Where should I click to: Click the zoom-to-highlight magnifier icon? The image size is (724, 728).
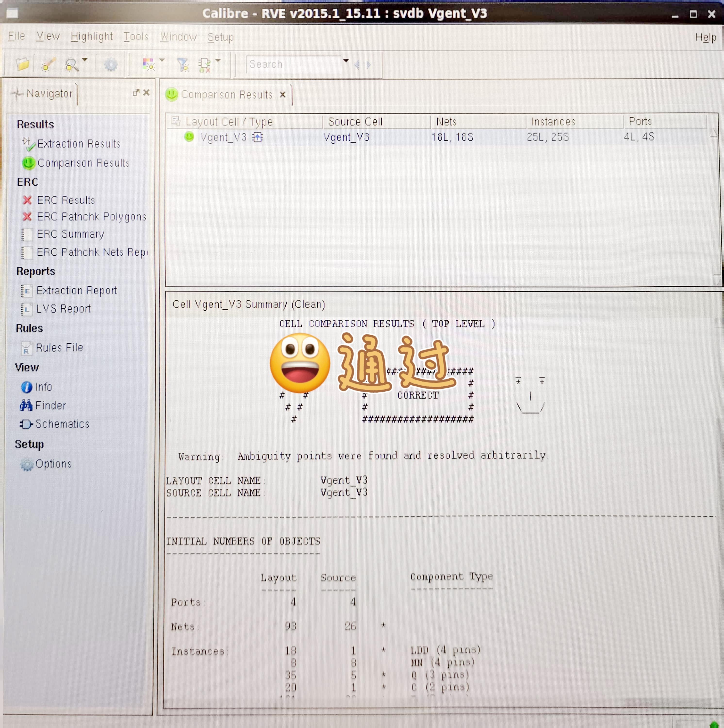point(71,65)
